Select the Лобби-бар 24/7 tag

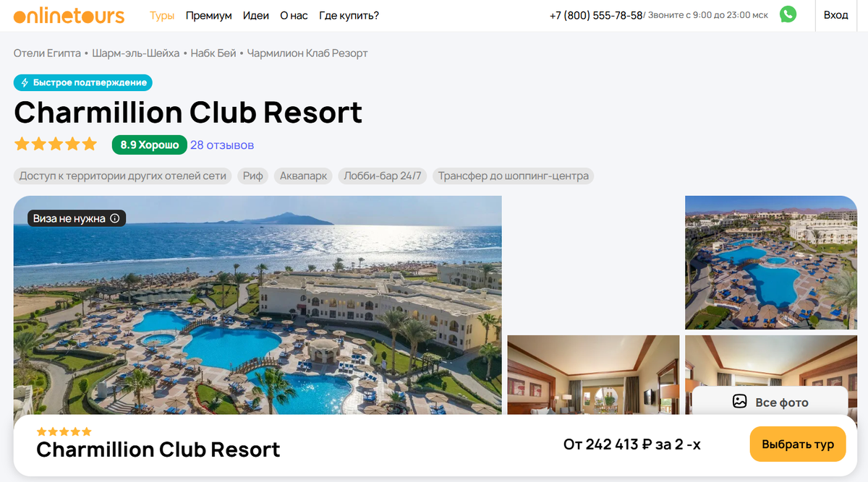point(383,176)
